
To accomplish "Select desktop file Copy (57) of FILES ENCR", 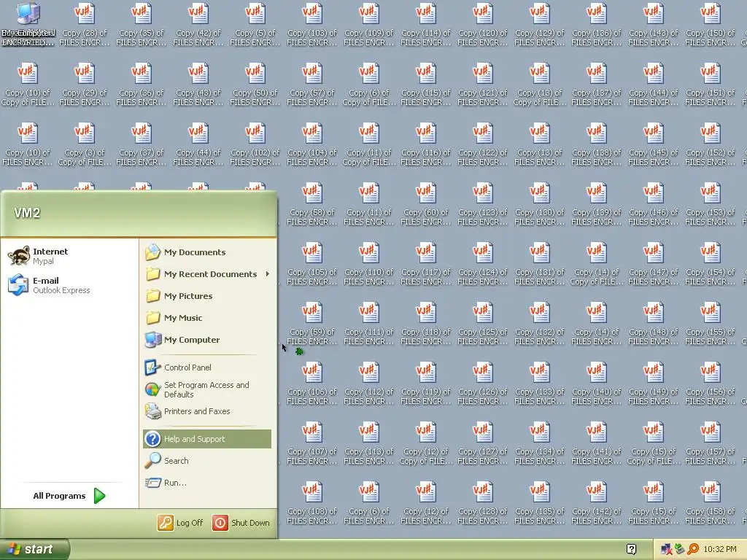I will [x=312, y=85].
